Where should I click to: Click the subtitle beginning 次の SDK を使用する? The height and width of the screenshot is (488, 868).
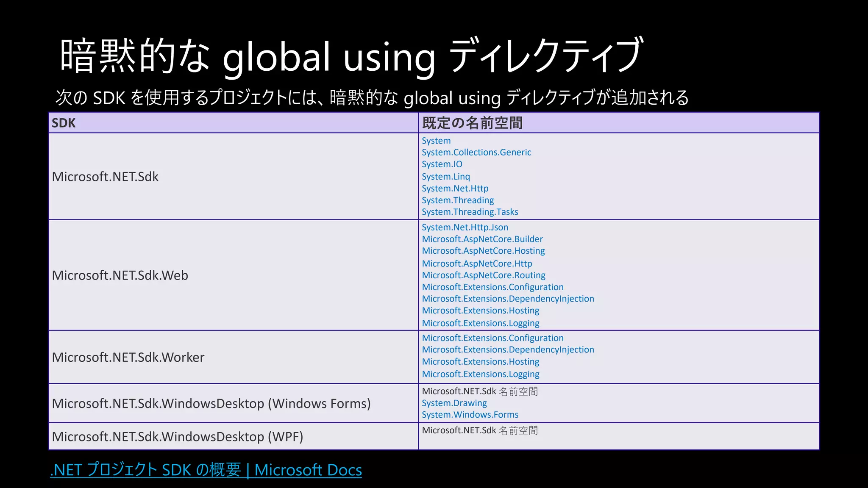pyautogui.click(x=372, y=98)
